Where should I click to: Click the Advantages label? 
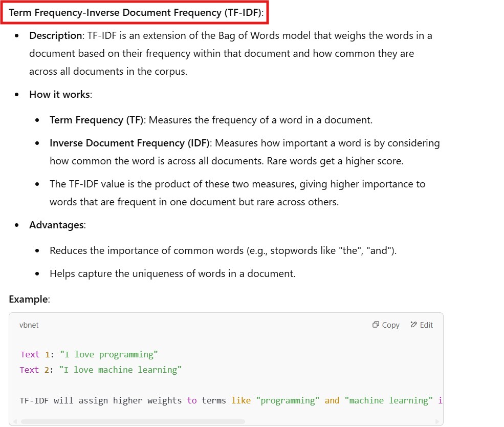[56, 225]
